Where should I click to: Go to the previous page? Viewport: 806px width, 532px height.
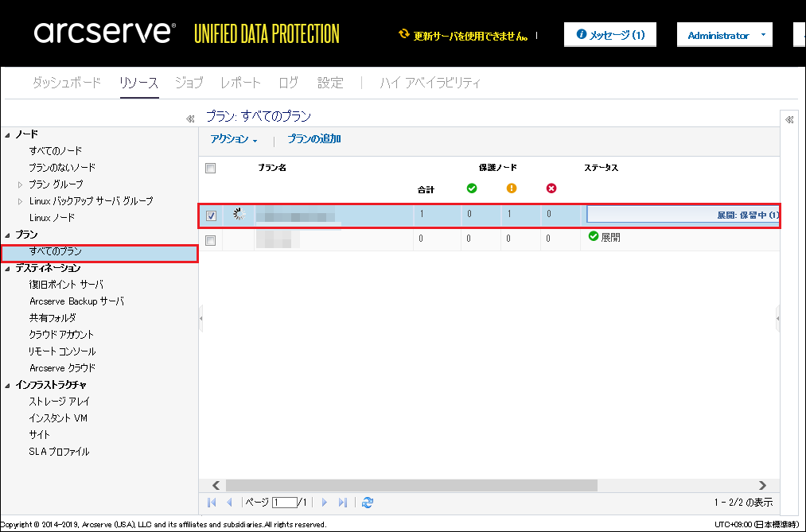(230, 503)
